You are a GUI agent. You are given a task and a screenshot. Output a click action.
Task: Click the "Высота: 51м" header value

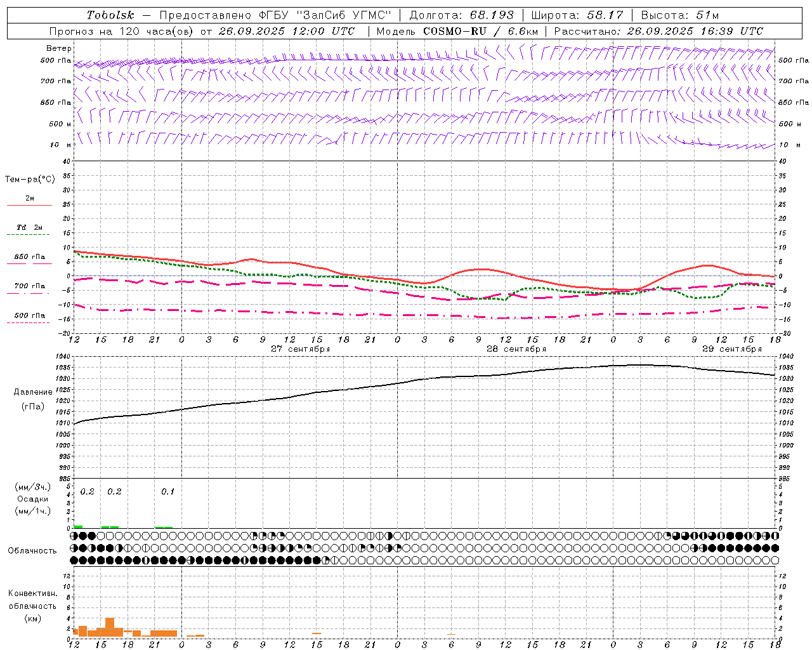point(680,15)
